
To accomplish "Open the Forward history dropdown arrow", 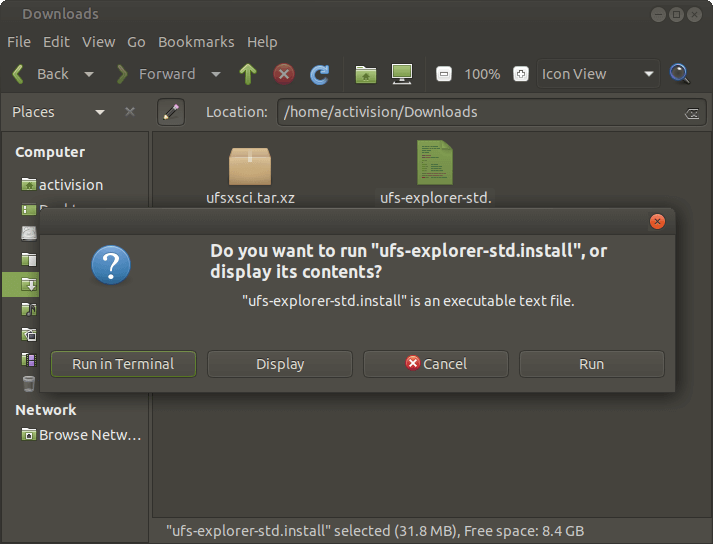I will [216, 74].
